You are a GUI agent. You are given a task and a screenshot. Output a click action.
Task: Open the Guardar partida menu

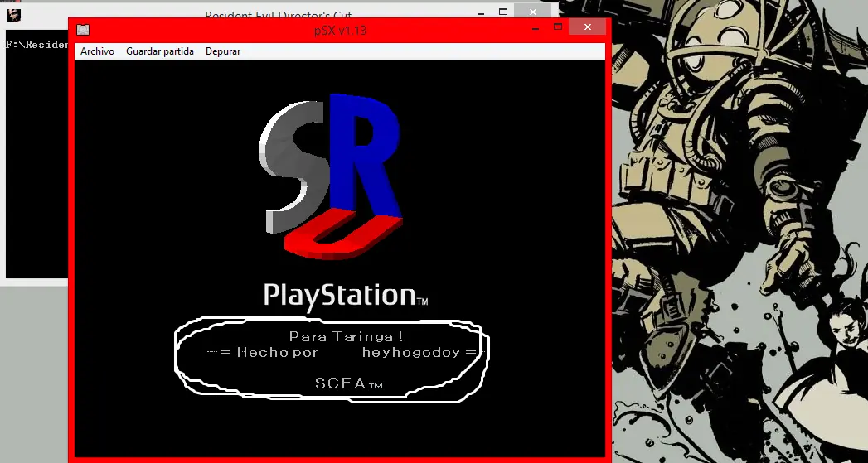point(160,51)
